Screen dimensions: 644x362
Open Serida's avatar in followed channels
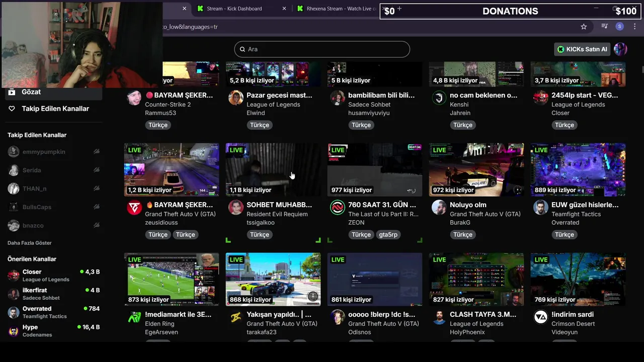[x=14, y=170]
